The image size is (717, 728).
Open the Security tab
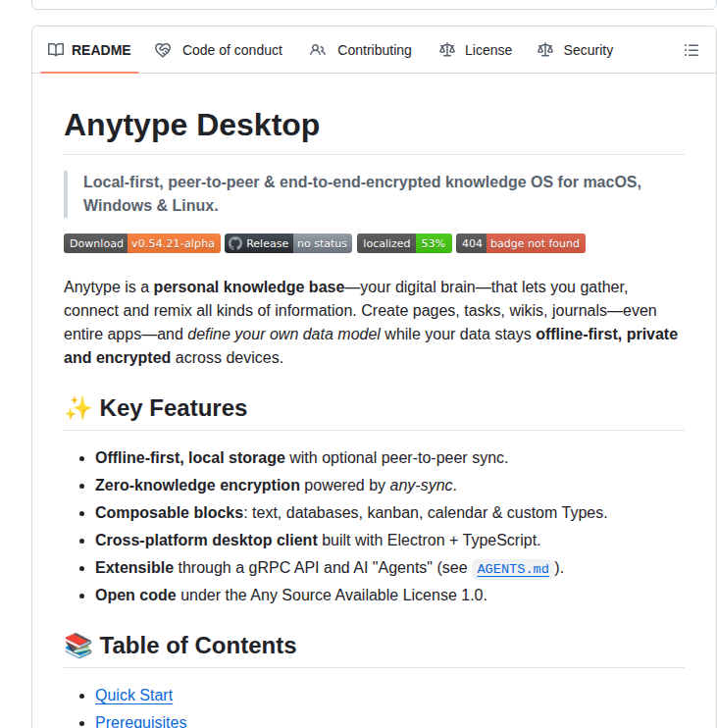click(576, 50)
